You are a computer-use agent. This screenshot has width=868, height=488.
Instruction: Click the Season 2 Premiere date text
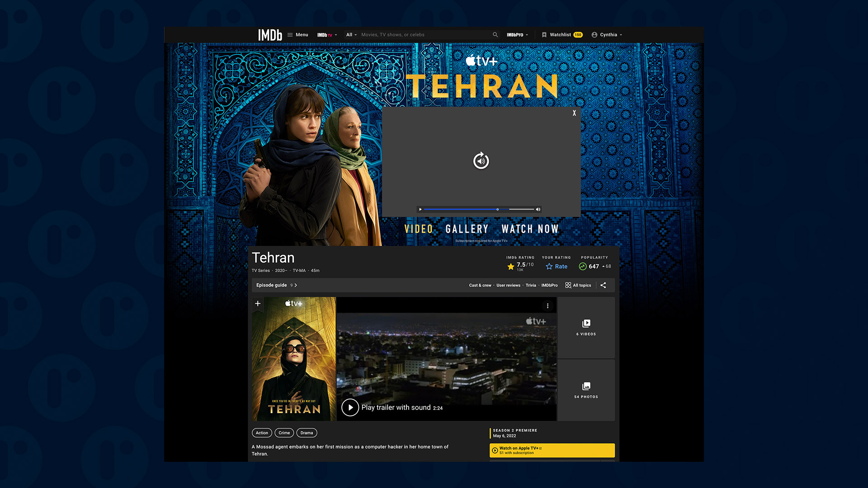[505, 436]
